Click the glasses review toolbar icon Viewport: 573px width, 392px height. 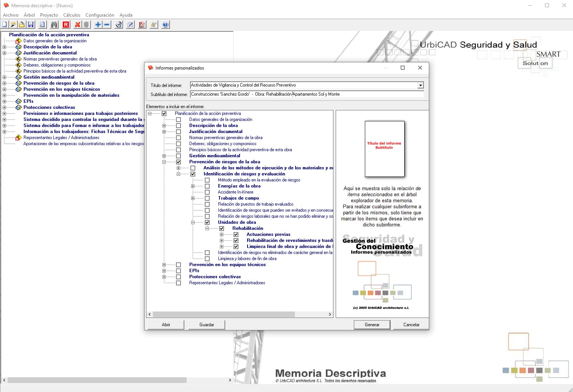click(x=119, y=25)
